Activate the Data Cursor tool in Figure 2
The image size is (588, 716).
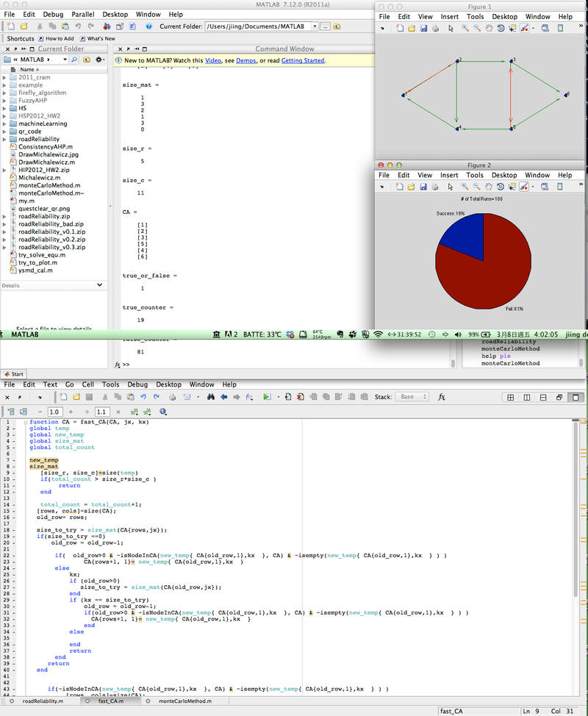[x=511, y=187]
